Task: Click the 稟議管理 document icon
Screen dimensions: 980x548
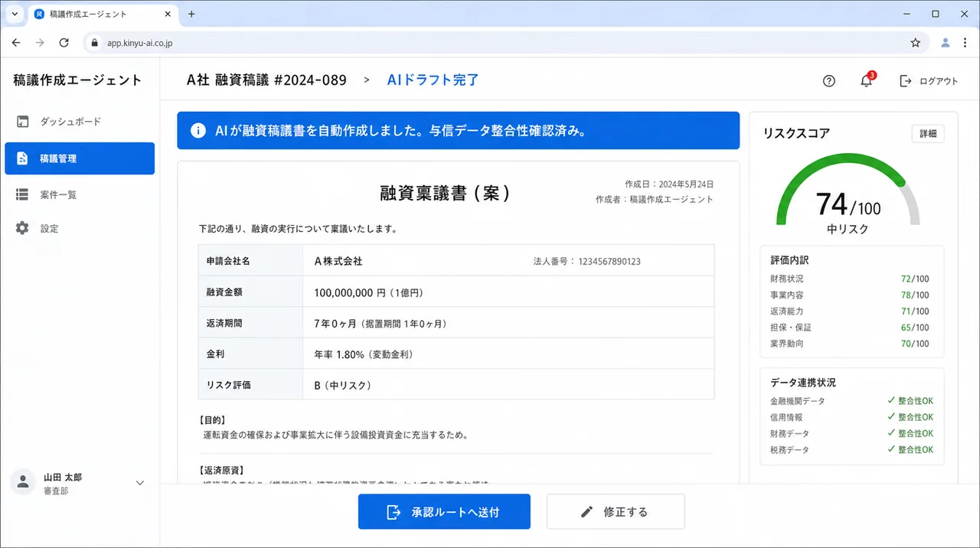Action: tap(22, 158)
